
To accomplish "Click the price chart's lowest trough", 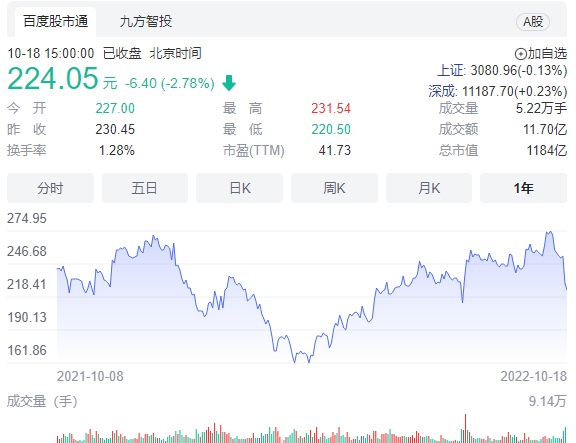I will [x=294, y=362].
